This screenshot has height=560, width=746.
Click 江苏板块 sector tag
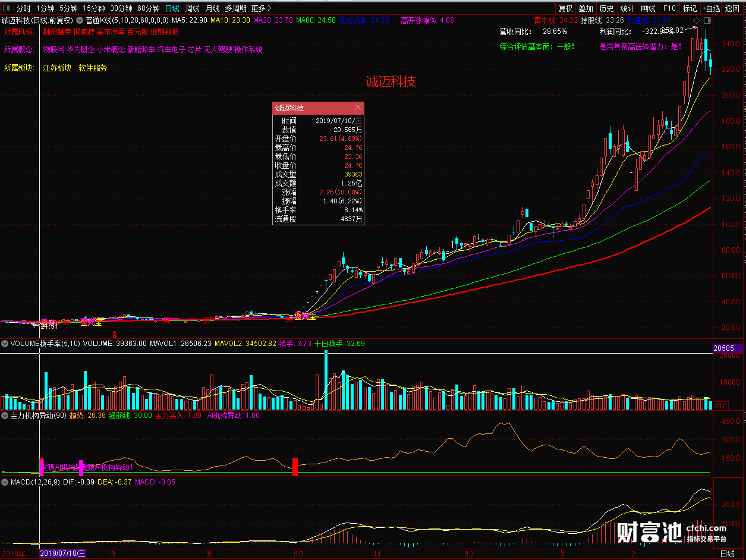57,68
